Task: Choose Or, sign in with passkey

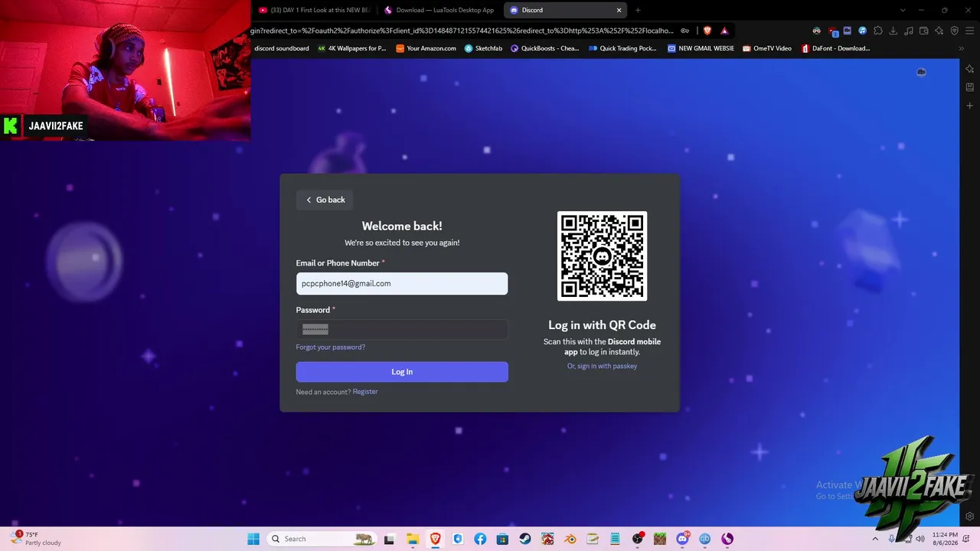Action: [602, 366]
